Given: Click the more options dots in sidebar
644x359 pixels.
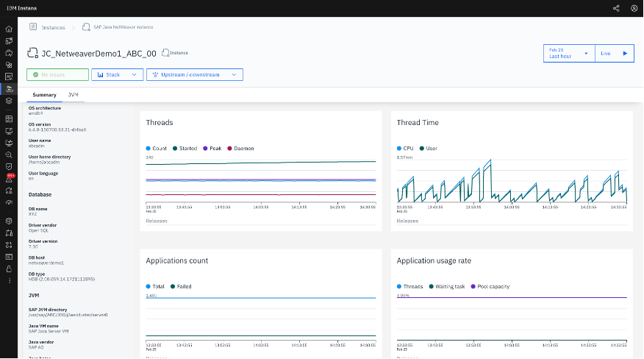Looking at the screenshot, I should pyautogui.click(x=10, y=281).
